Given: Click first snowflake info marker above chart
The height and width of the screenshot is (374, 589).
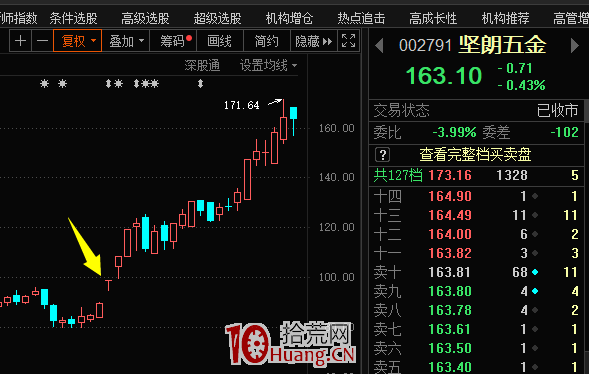Looking at the screenshot, I should coord(44,83).
